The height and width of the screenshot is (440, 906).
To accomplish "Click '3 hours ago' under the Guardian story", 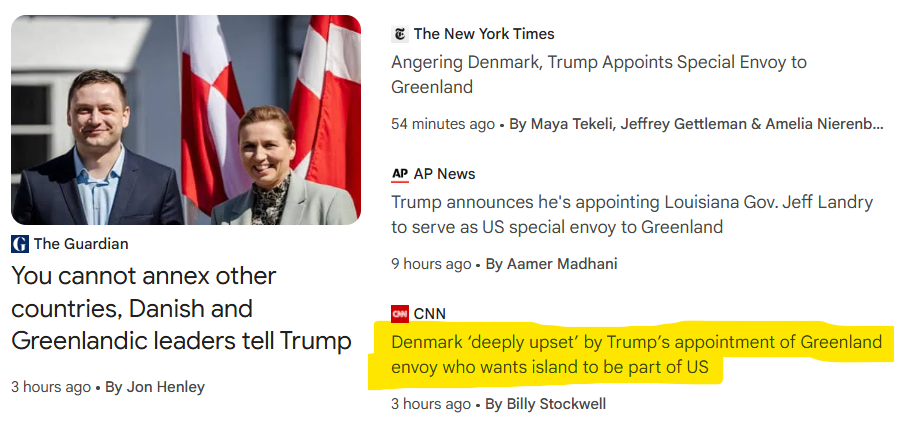I will [51, 387].
